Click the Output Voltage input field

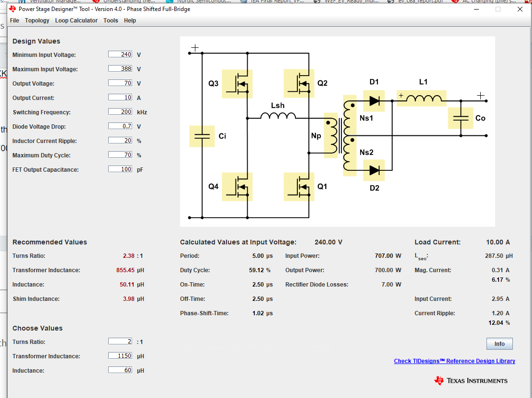120,83
